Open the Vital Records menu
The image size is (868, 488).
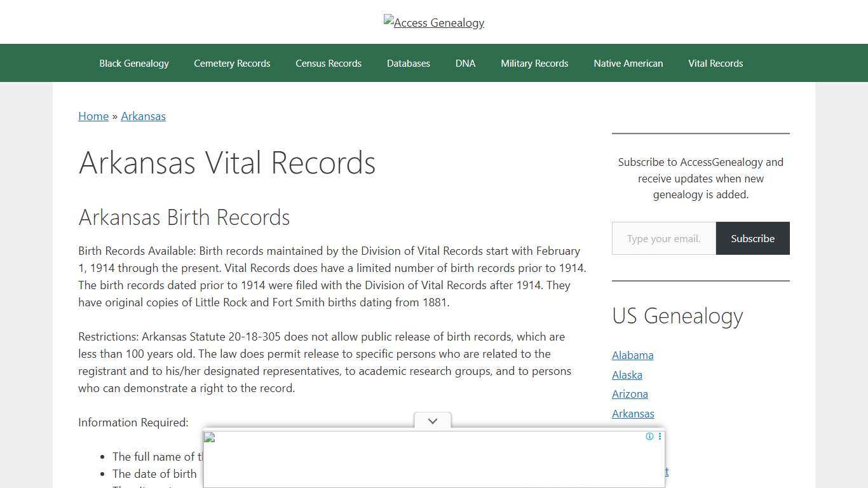coord(715,63)
